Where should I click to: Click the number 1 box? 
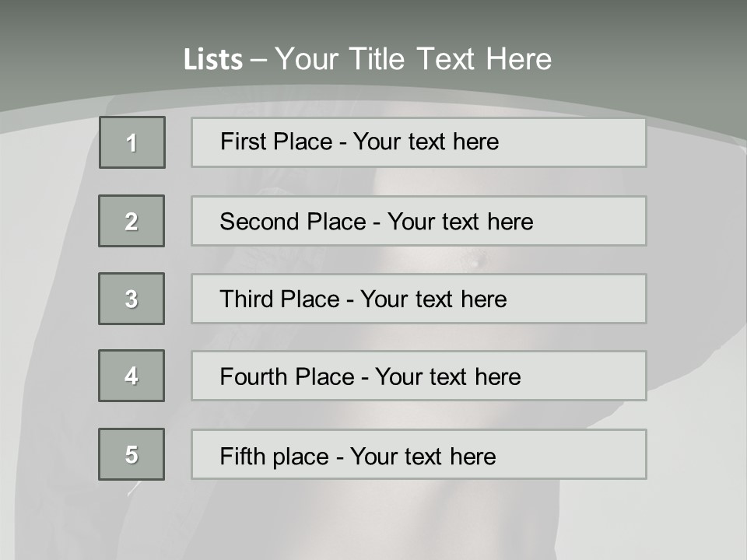pos(132,142)
